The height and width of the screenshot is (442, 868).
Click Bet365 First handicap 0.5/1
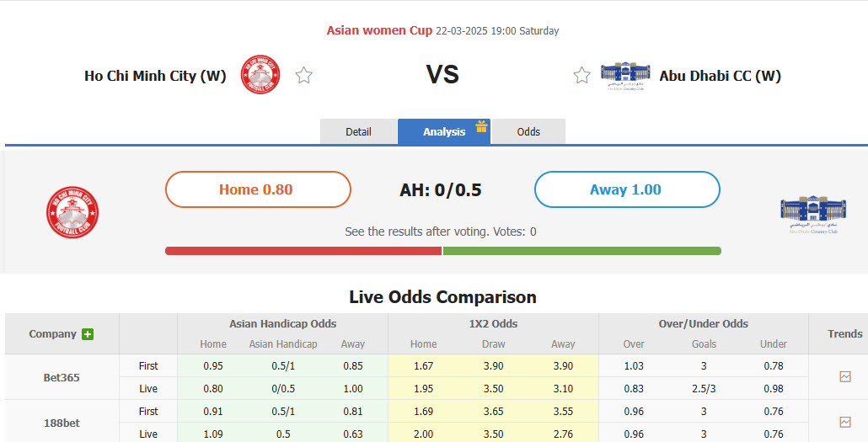[283, 365]
